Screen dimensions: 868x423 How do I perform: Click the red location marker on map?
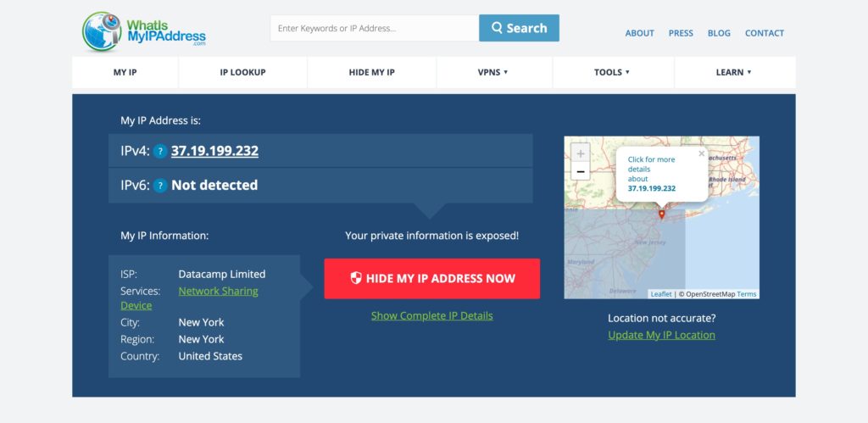tap(661, 214)
